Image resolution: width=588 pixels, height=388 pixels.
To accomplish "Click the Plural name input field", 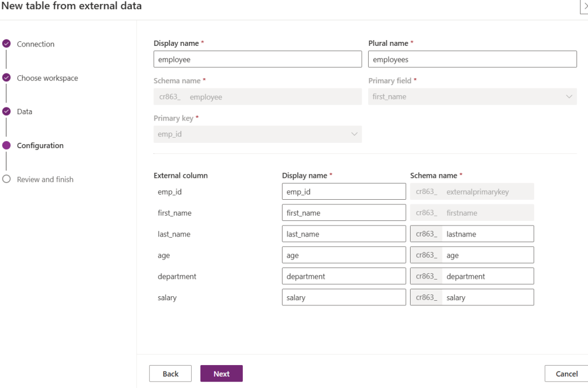I will [472, 59].
